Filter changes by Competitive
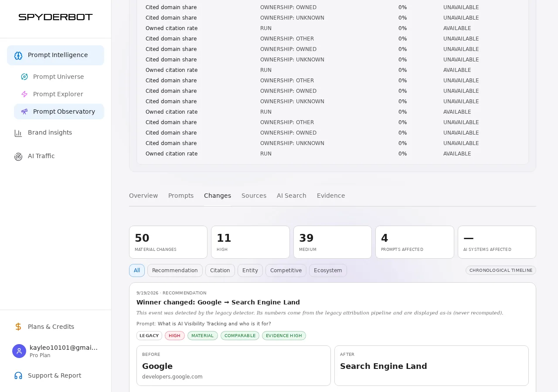Screen dimensions: 558x392 pos(286,270)
